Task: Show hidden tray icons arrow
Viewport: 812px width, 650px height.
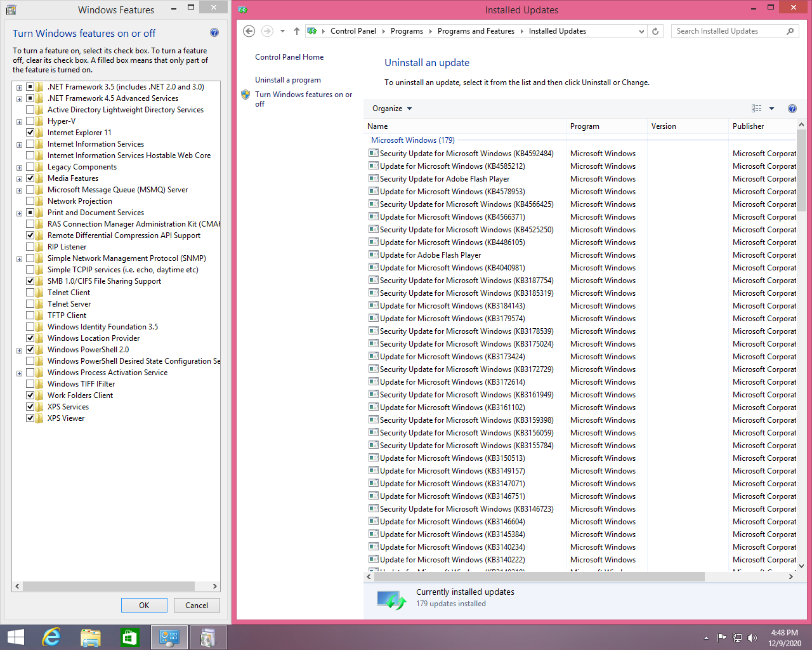Action: (x=706, y=638)
